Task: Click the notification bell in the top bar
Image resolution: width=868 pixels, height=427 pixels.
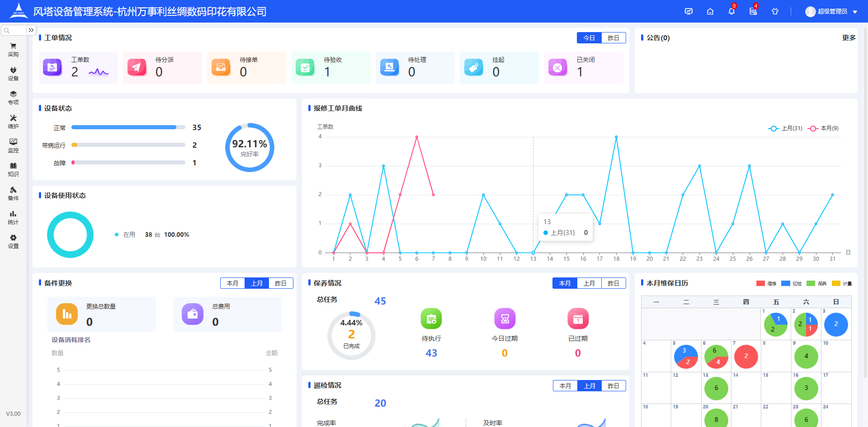Action: (731, 11)
